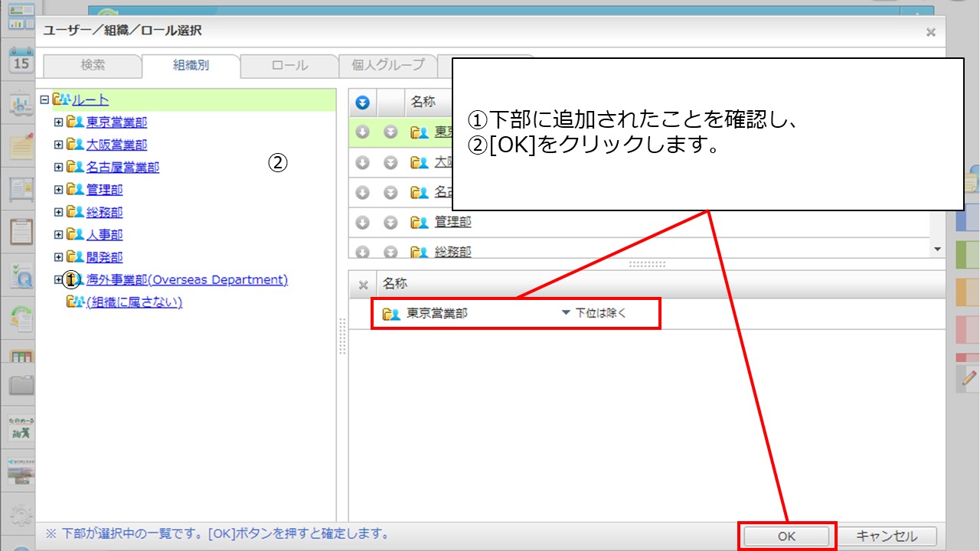This screenshot has width=980, height=551.
Task: Click the X remove icon in selected list header
Action: [x=364, y=285]
